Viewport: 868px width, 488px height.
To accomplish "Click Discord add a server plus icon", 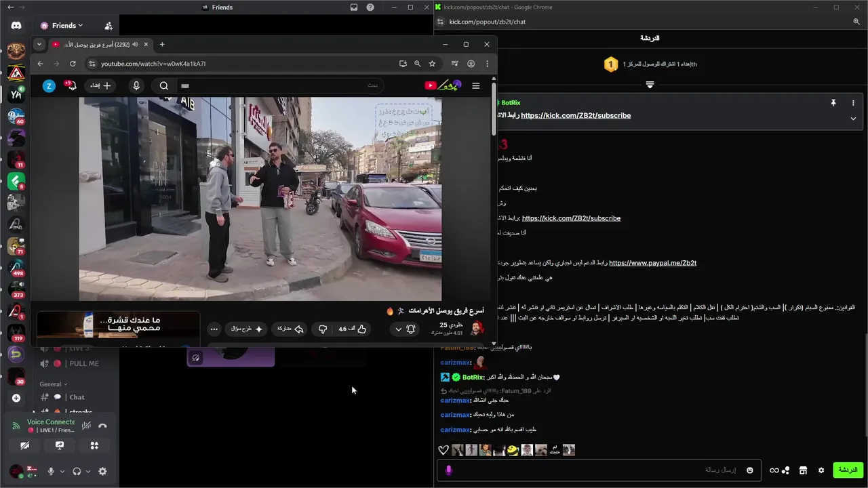I will click(16, 398).
